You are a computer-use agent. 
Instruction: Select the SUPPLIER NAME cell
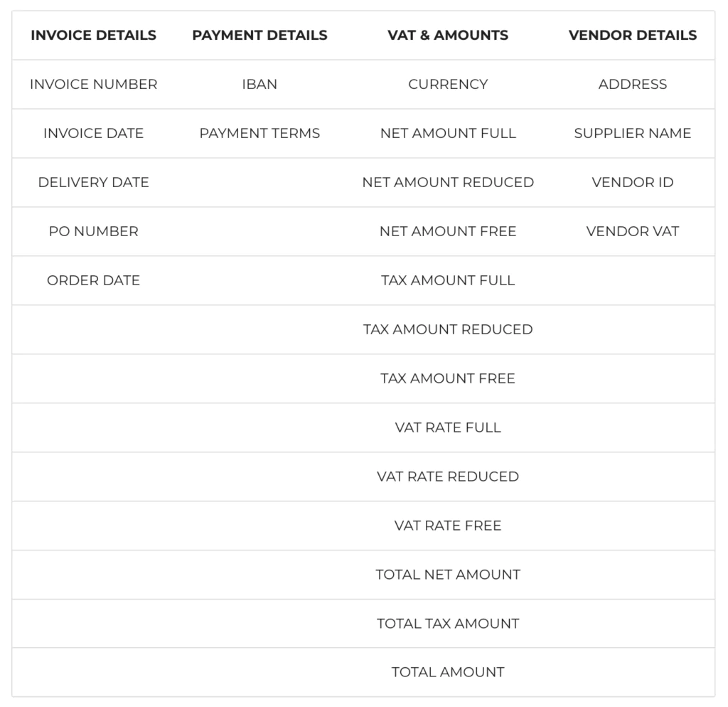pos(632,133)
